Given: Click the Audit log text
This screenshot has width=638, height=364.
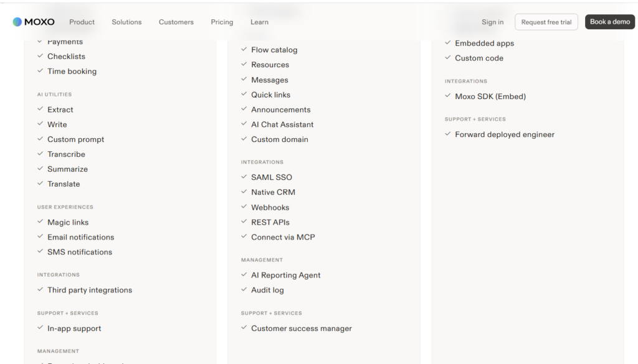Looking at the screenshot, I should pyautogui.click(x=268, y=290).
